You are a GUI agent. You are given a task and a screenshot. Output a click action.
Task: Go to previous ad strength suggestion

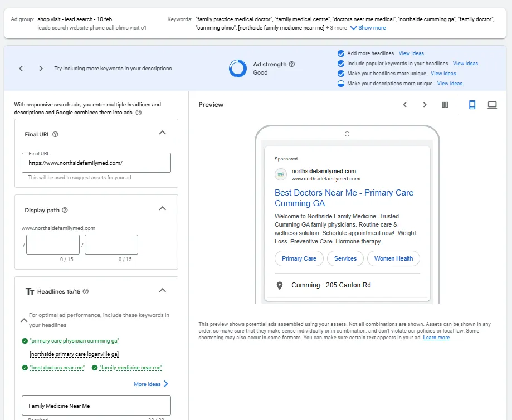click(x=21, y=69)
